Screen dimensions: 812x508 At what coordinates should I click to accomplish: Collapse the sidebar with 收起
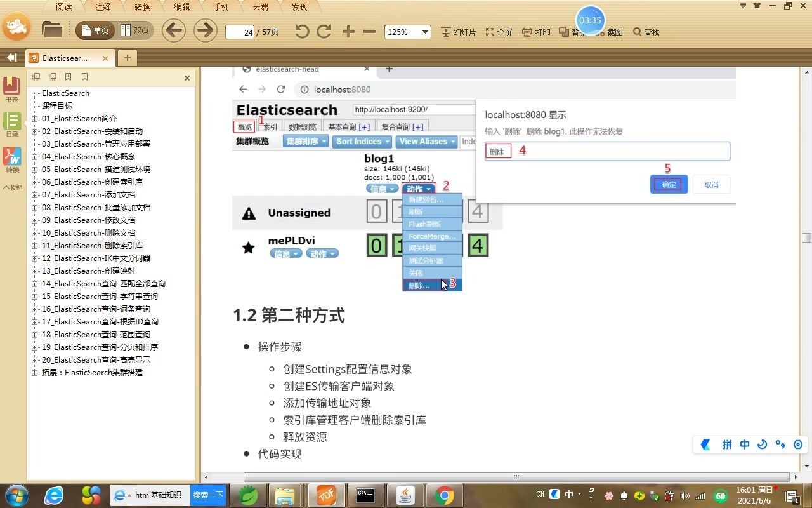coord(12,187)
